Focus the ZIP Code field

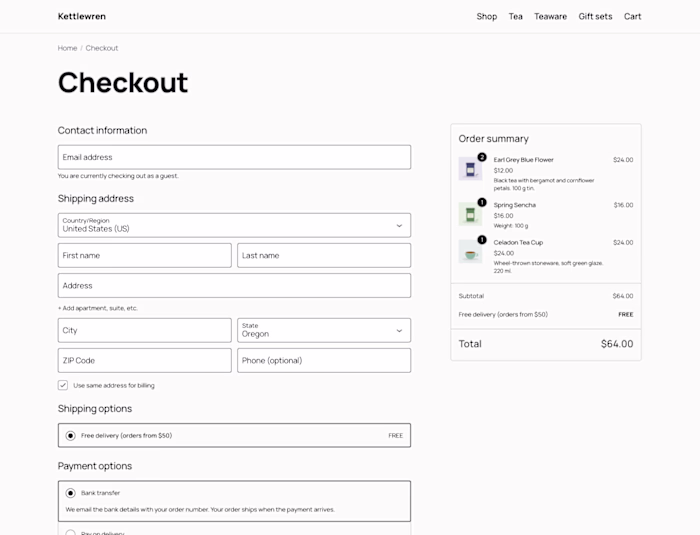pos(145,360)
